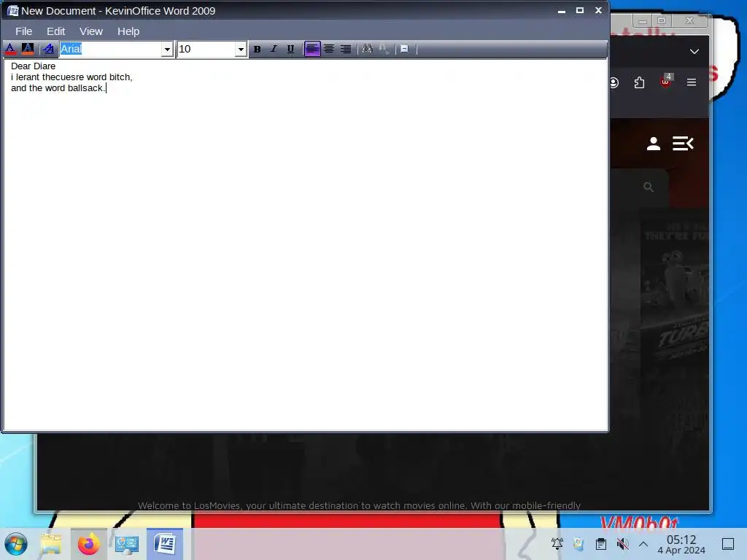Switch to Word in the taskbar
The height and width of the screenshot is (560, 747).
coord(165,544)
